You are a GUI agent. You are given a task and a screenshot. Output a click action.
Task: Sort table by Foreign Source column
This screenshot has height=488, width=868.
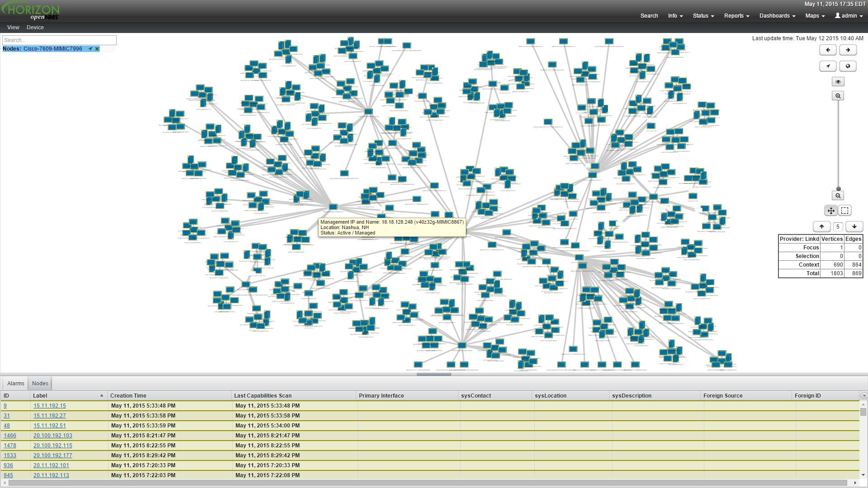(x=746, y=396)
